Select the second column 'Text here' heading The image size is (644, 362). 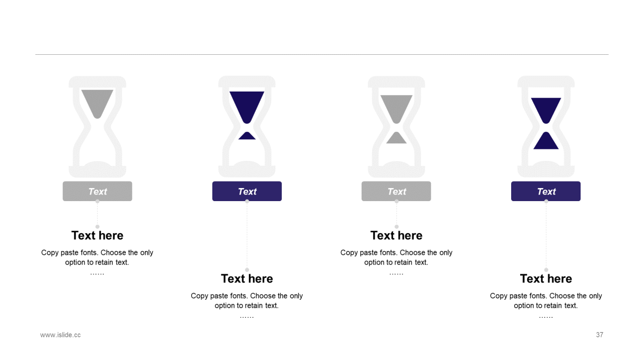click(x=247, y=279)
